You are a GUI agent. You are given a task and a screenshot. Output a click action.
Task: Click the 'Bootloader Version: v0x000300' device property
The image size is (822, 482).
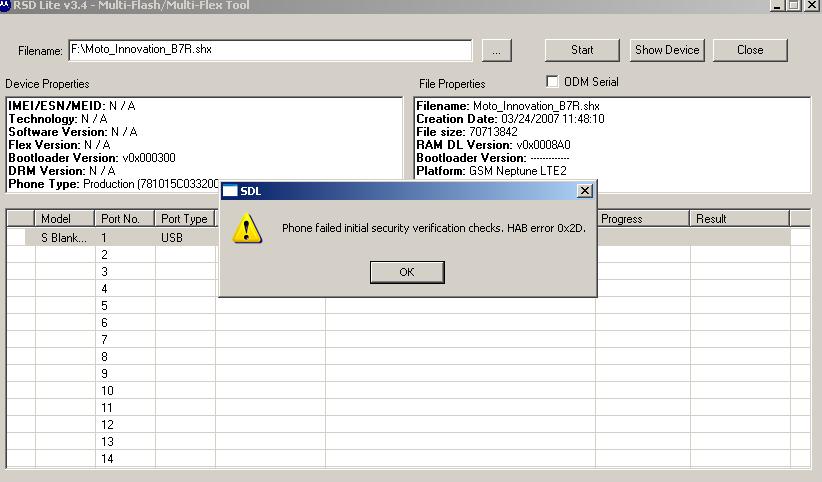coord(92,158)
